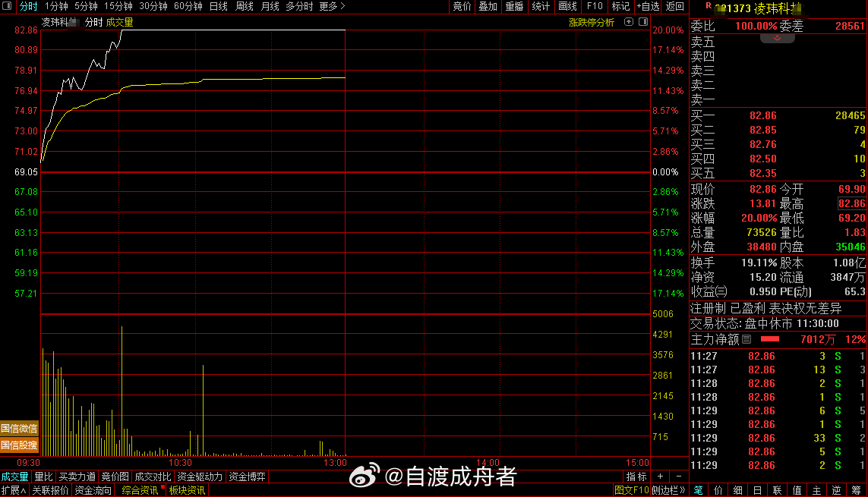Toggle the left panel icon beside 分时
The height and width of the screenshot is (497, 868).
pos(7,6)
